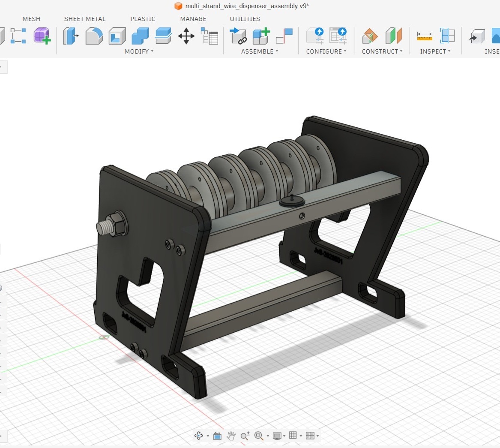Viewport: 500px width, 448px height.
Task: Select the Offset Plane construct icon
Action: 370,36
